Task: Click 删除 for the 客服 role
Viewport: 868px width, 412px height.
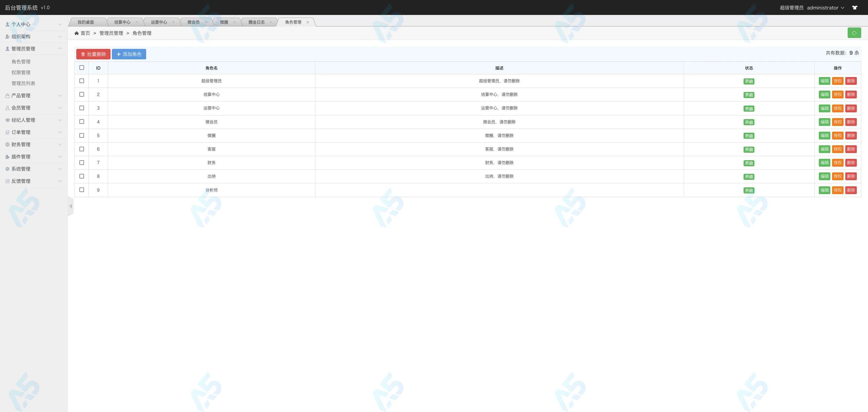Action: point(851,149)
